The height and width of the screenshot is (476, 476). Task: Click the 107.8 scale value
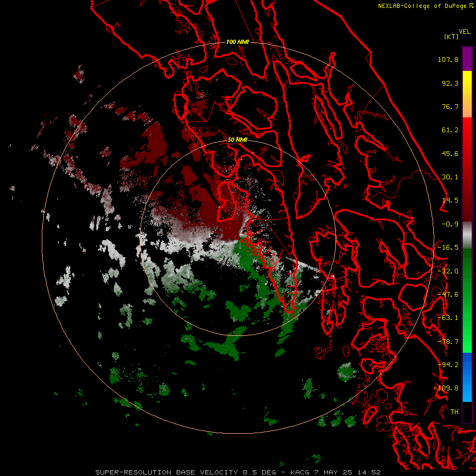click(x=448, y=59)
